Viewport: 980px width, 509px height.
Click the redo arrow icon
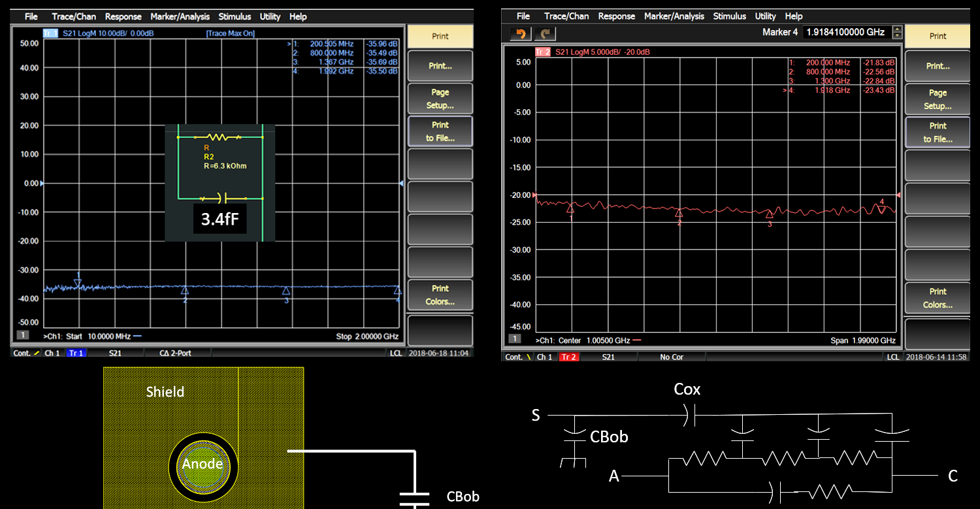(546, 33)
